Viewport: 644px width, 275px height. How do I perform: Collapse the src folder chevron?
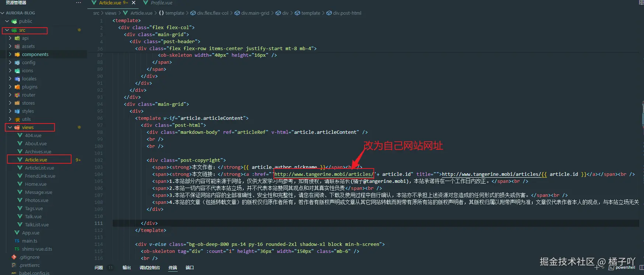click(x=7, y=30)
